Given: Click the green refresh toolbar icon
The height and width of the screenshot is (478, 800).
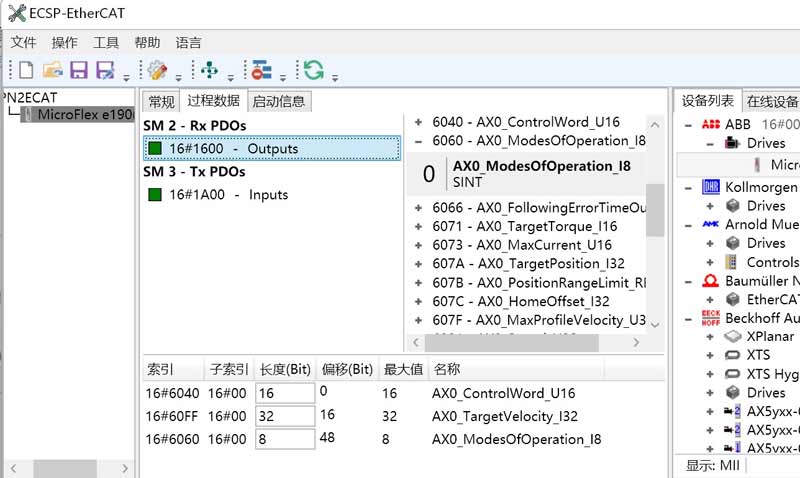Looking at the screenshot, I should 314,71.
